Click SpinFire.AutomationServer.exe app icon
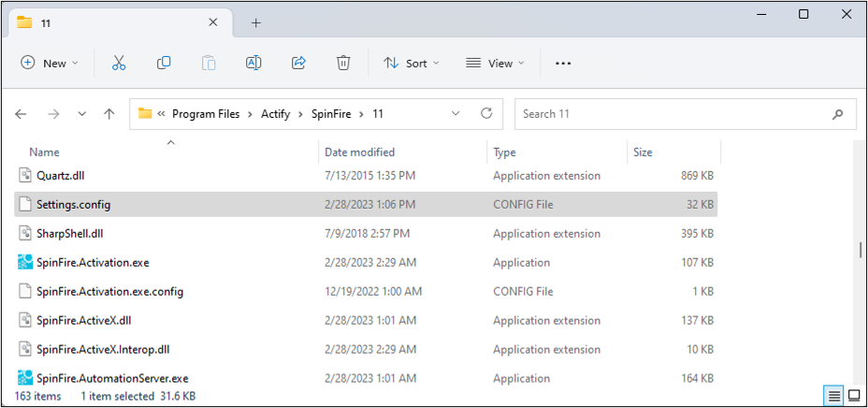The image size is (868, 408). tap(25, 379)
